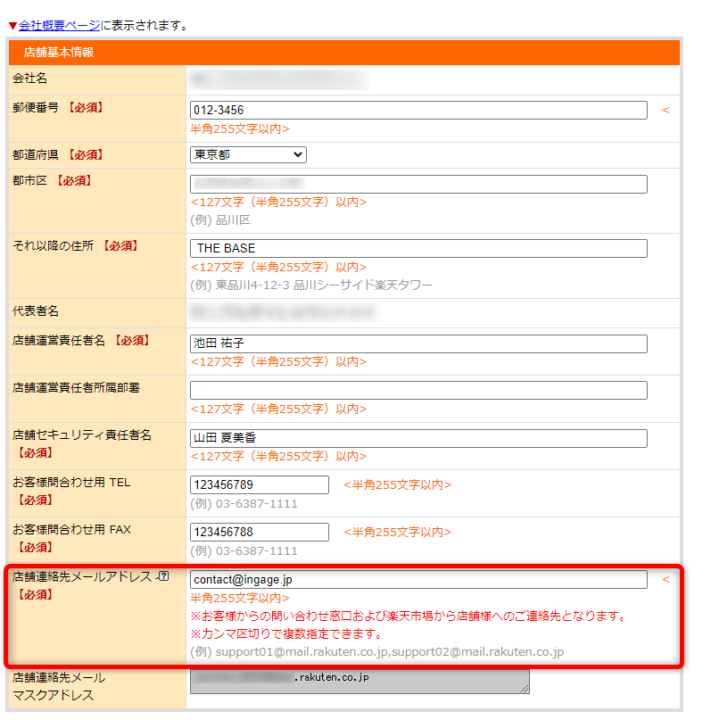Click the address field containing THE BASE
Viewport: 711px width, 728px height.
point(418,248)
